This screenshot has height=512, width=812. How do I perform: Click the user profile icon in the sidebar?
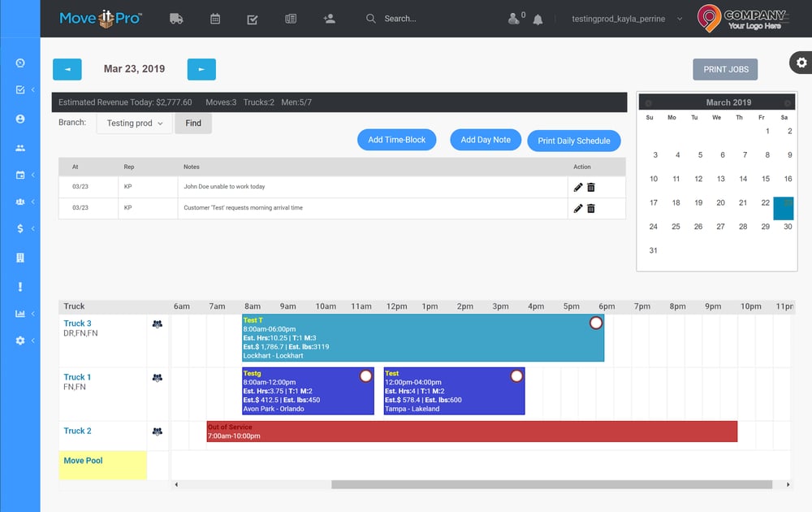pos(19,118)
